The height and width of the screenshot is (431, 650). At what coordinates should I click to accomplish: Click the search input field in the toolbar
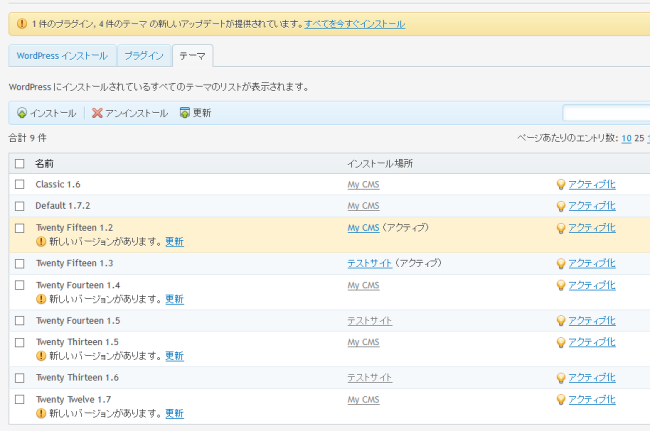click(605, 113)
